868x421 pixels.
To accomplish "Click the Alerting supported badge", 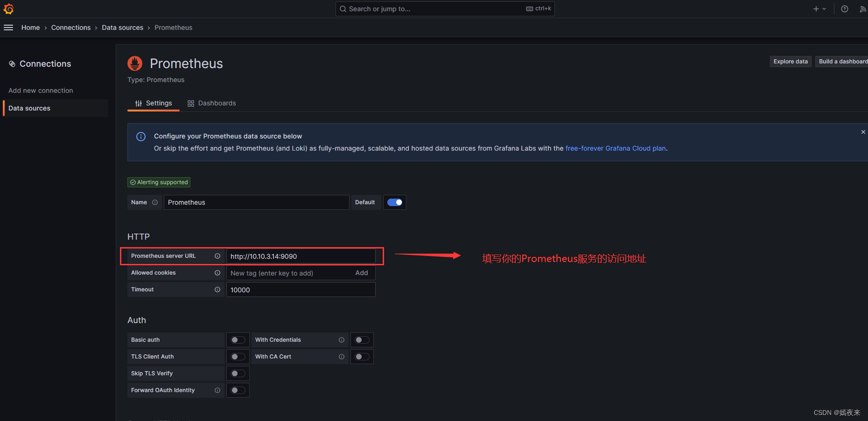I will [x=159, y=182].
